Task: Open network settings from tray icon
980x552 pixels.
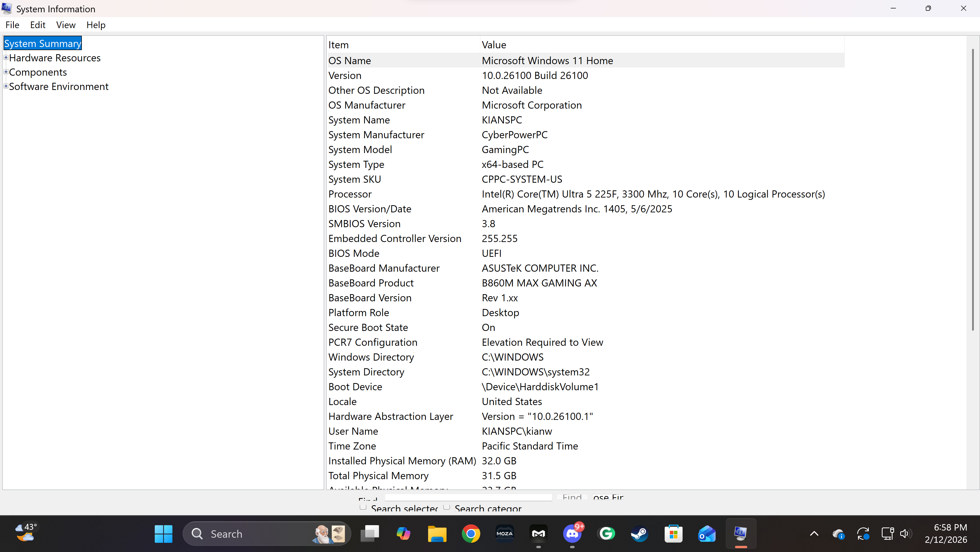Action: [x=887, y=534]
